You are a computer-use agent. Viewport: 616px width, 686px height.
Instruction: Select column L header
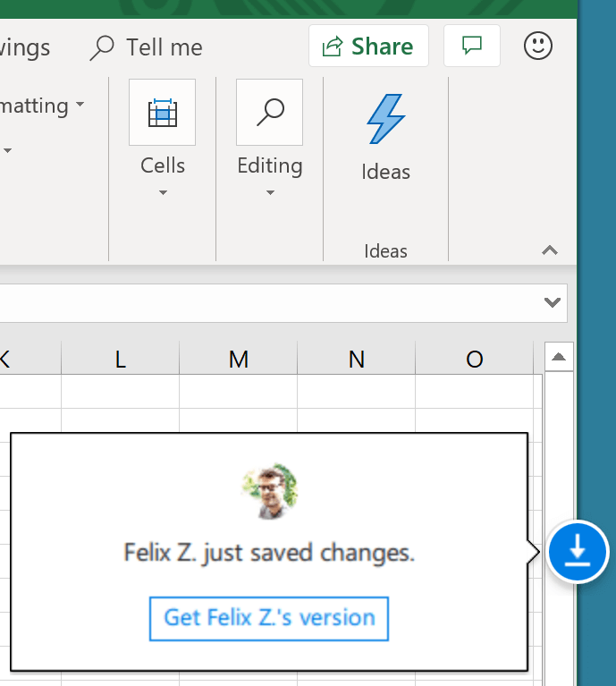point(120,360)
